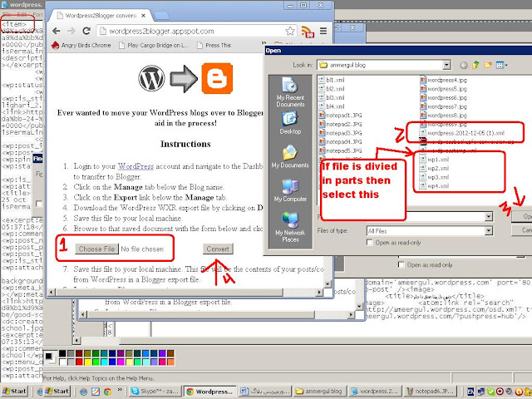Viewport: 532px width, 399px height.
Task: Select file wp1.xml in the list
Action: click(x=434, y=160)
